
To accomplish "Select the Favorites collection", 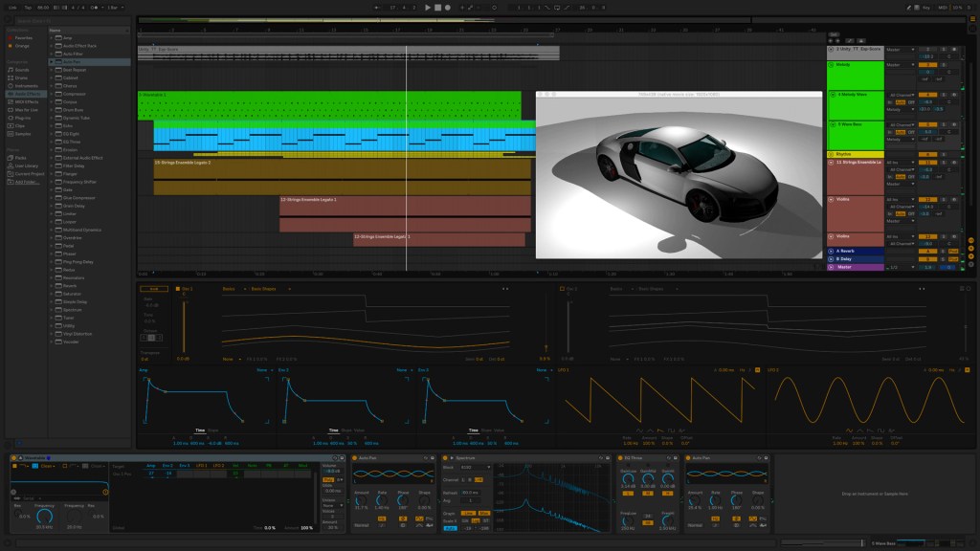I will click(22, 38).
